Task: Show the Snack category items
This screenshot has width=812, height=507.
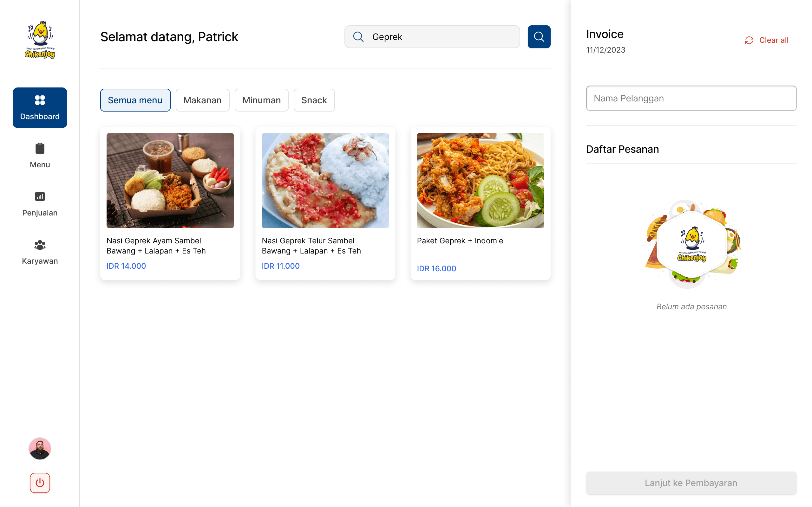Action: click(314, 100)
